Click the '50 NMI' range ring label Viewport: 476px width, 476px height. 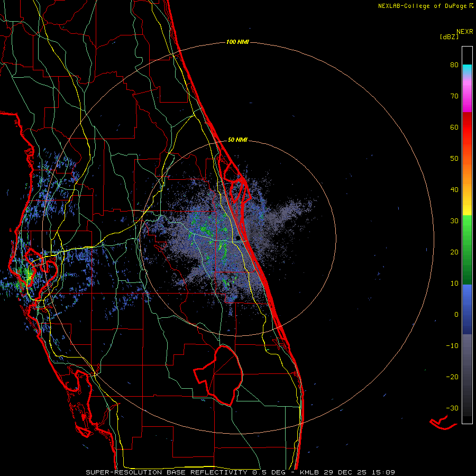(x=237, y=140)
